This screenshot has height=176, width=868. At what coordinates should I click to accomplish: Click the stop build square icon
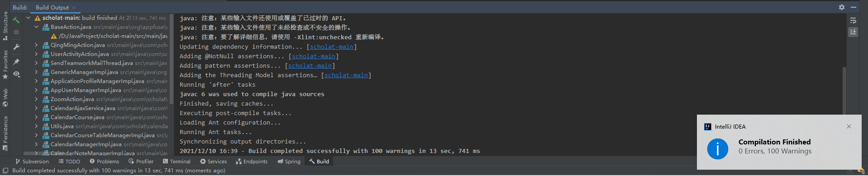tap(16, 32)
